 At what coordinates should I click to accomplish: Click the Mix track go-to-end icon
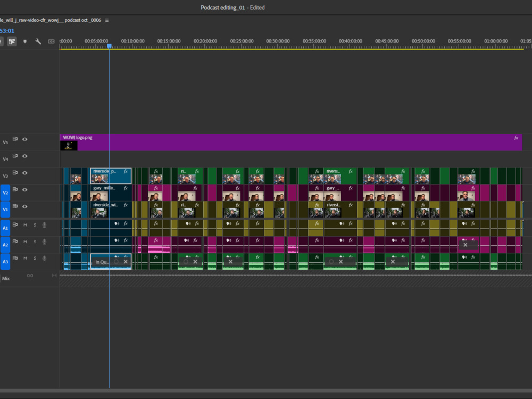54,276
